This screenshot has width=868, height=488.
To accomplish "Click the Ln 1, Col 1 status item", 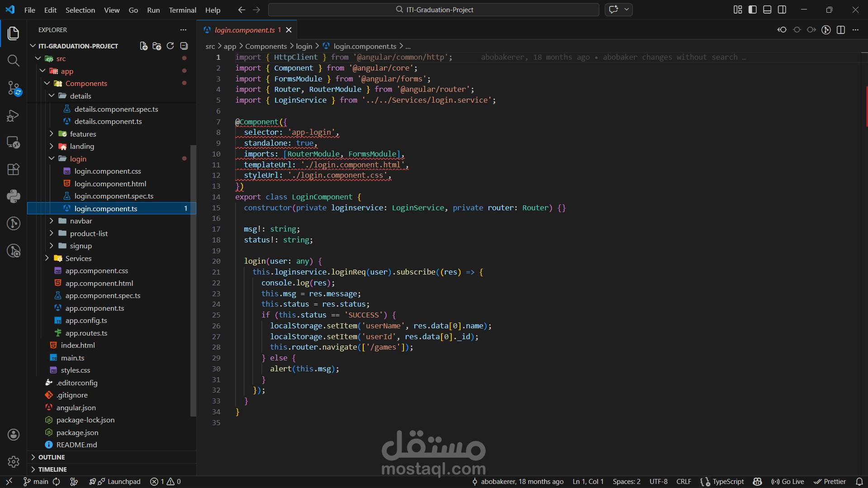I will (x=588, y=482).
